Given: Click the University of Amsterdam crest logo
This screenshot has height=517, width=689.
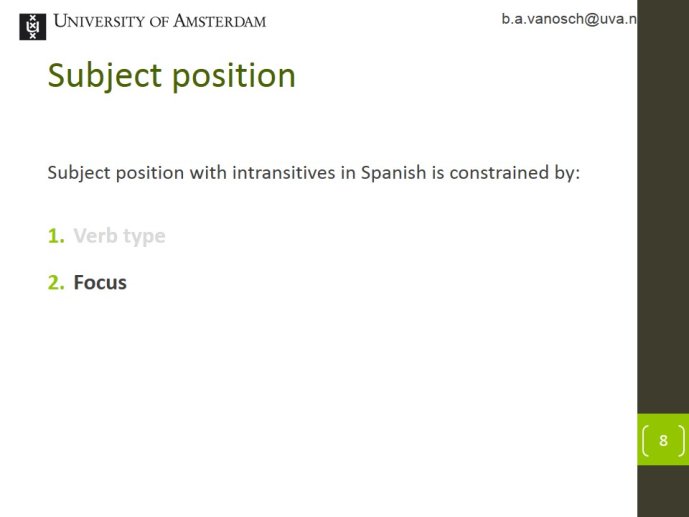Looking at the screenshot, I should 33,27.
